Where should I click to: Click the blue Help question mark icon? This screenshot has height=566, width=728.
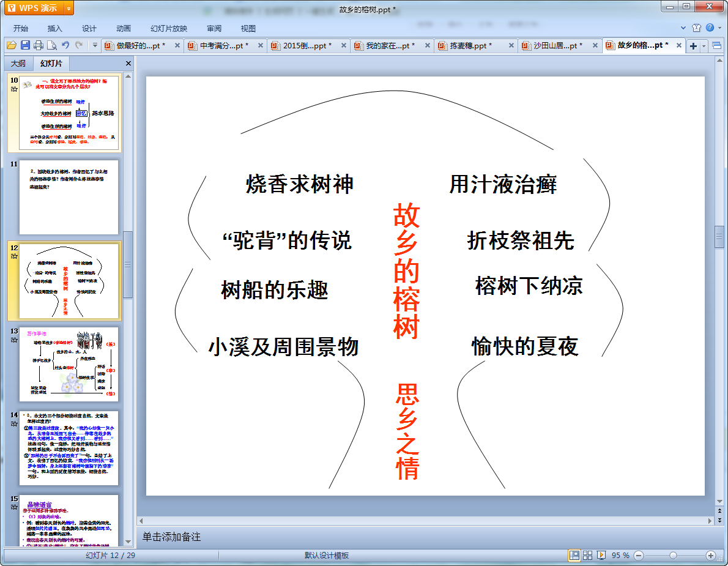click(710, 28)
